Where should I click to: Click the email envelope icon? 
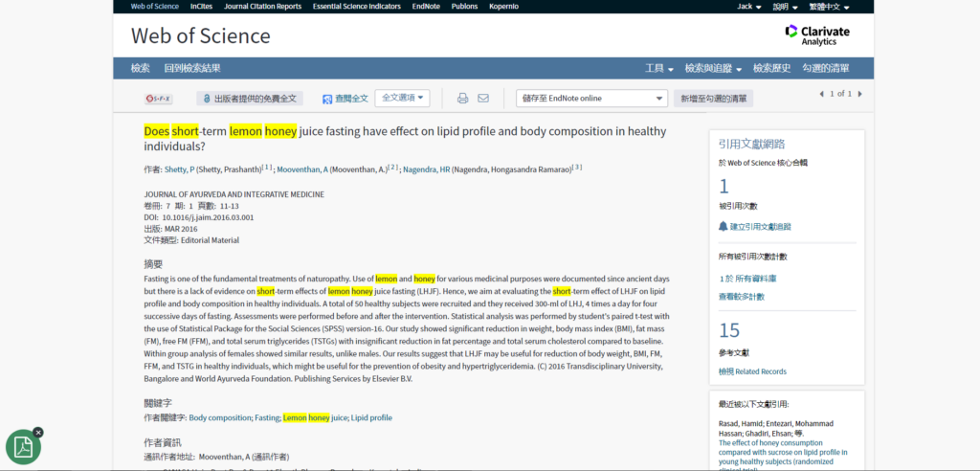483,99
